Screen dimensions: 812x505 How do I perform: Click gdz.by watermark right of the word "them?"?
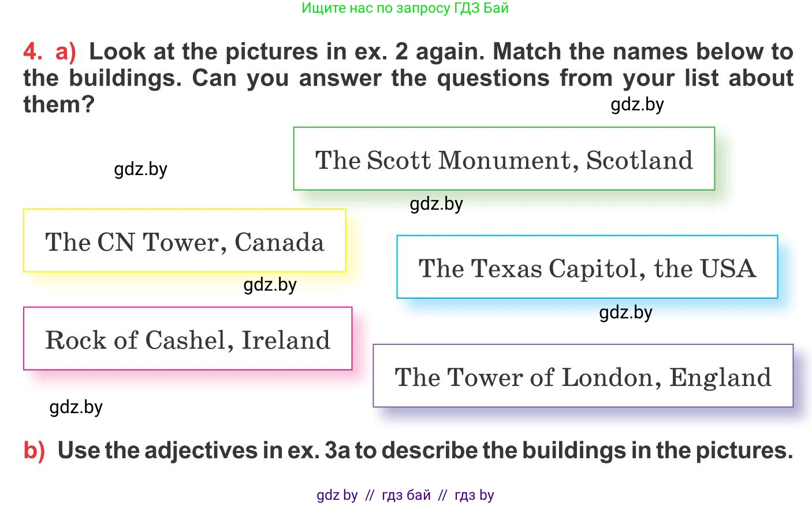pos(637,104)
